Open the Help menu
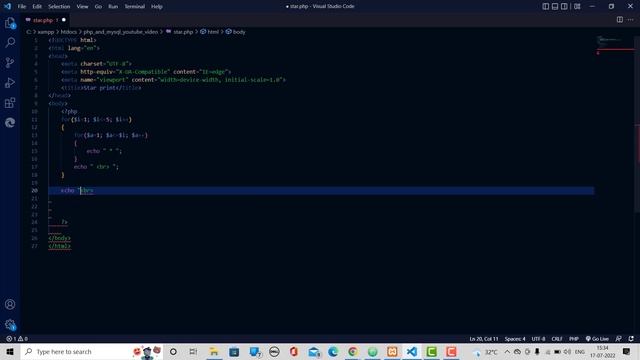The height and width of the screenshot is (360, 640). (157, 7)
